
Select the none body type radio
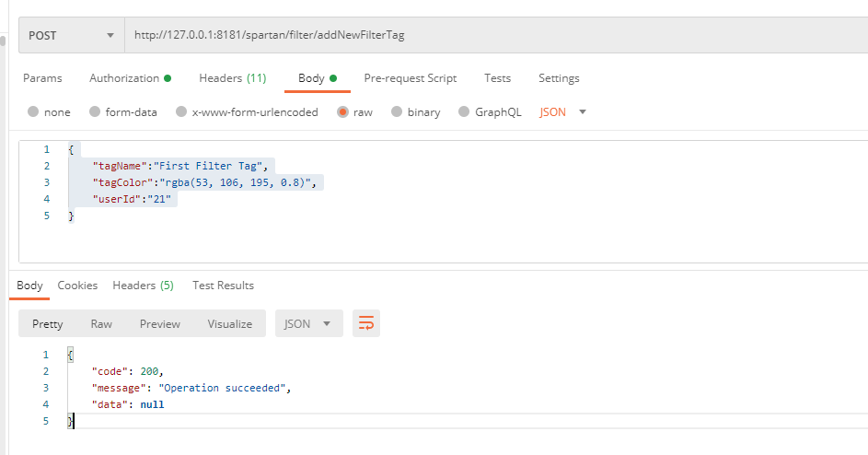click(x=34, y=112)
